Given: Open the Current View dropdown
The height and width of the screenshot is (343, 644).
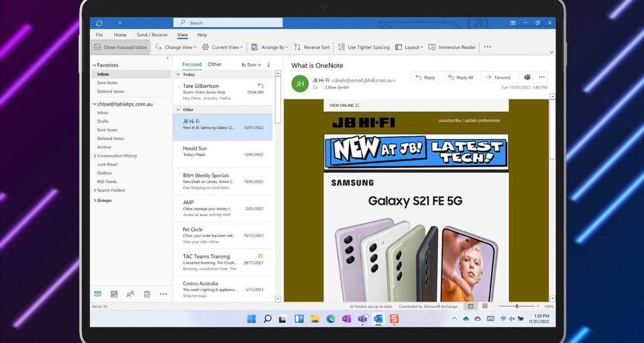Looking at the screenshot, I should coord(223,47).
